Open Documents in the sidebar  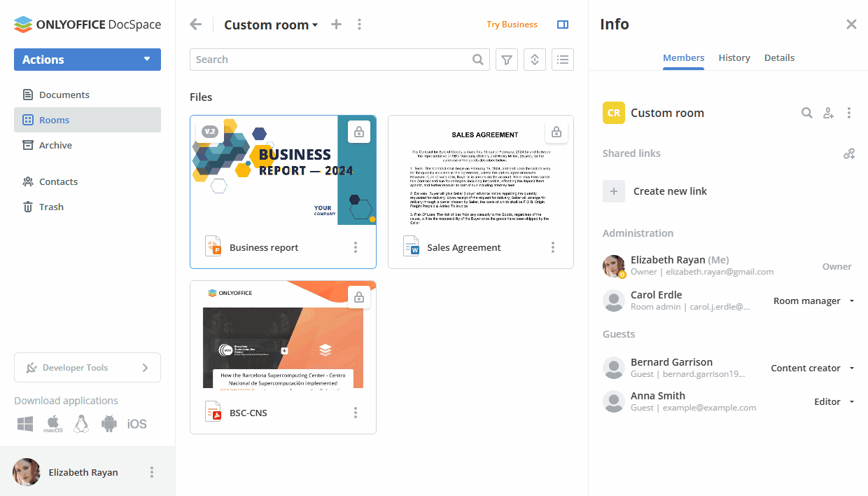click(87, 95)
